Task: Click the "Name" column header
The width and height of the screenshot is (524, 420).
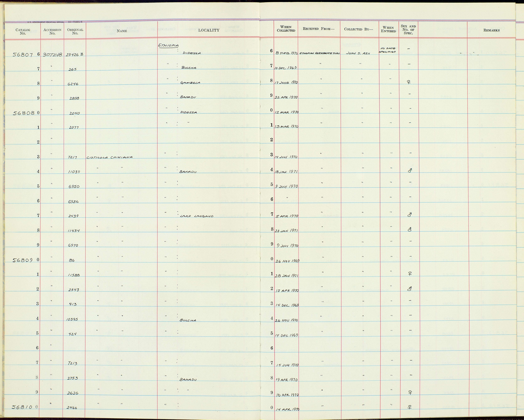Action: [x=122, y=31]
